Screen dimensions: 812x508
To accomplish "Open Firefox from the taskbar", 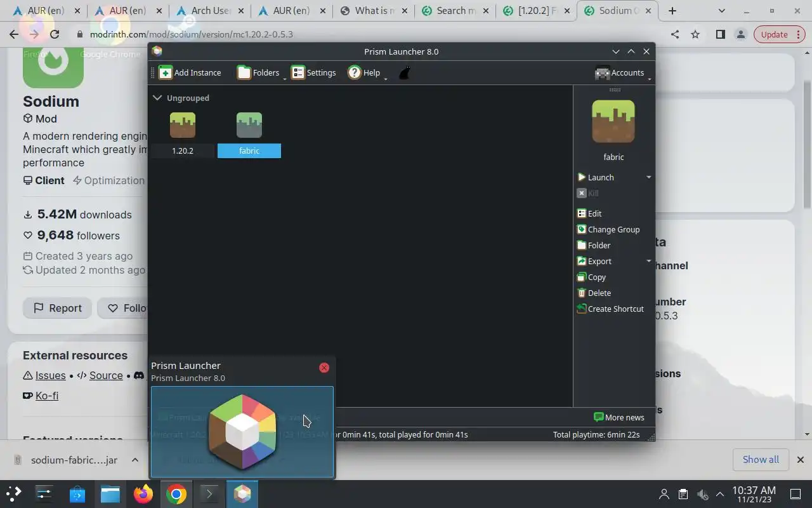I will pos(143,493).
